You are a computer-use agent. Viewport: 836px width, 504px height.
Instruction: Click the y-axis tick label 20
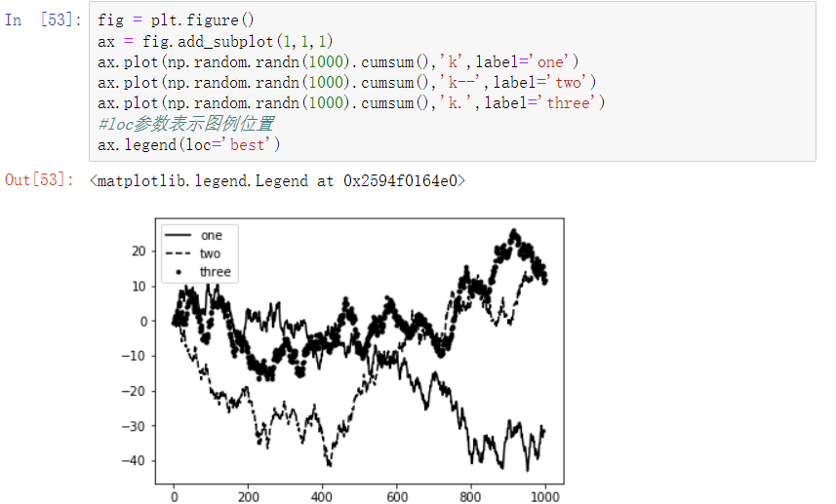click(x=139, y=251)
